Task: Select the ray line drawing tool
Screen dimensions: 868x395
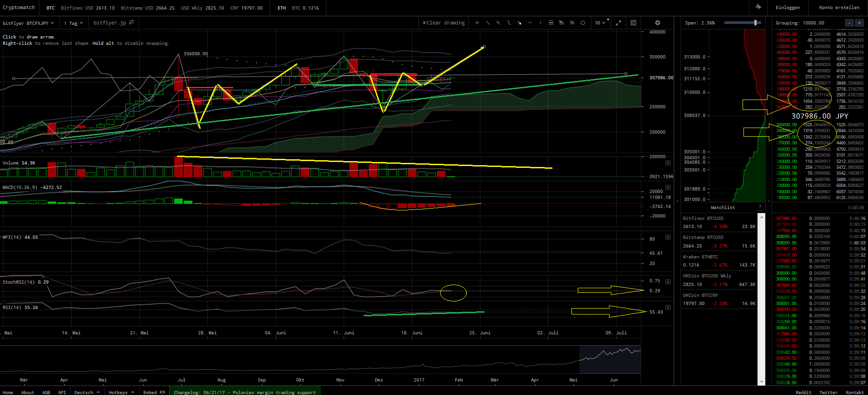Action: (498, 23)
